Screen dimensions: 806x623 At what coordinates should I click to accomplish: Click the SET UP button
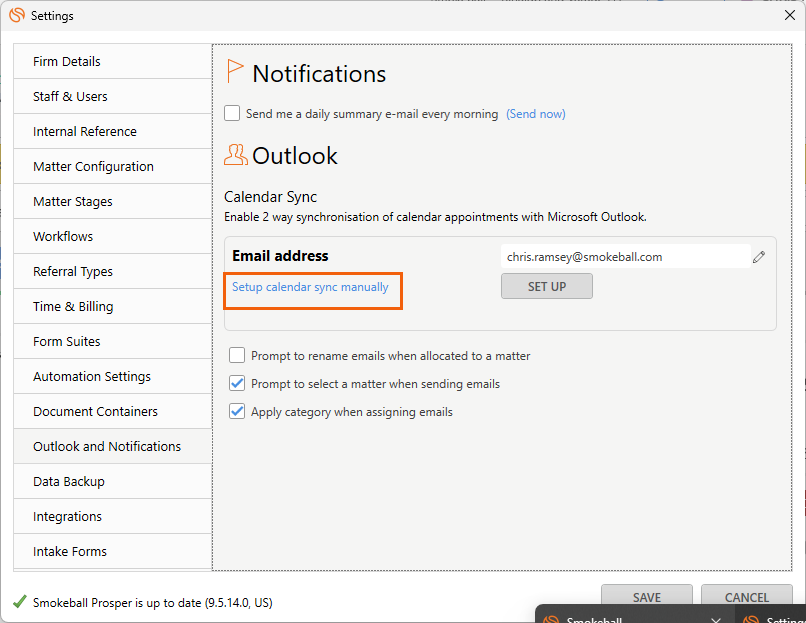[546, 286]
